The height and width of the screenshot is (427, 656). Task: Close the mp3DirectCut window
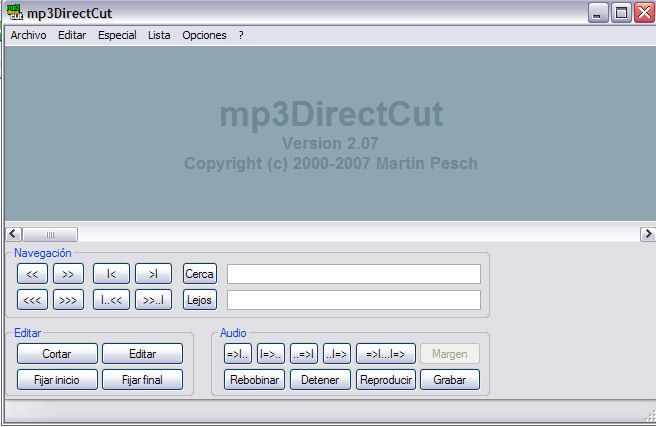click(644, 13)
